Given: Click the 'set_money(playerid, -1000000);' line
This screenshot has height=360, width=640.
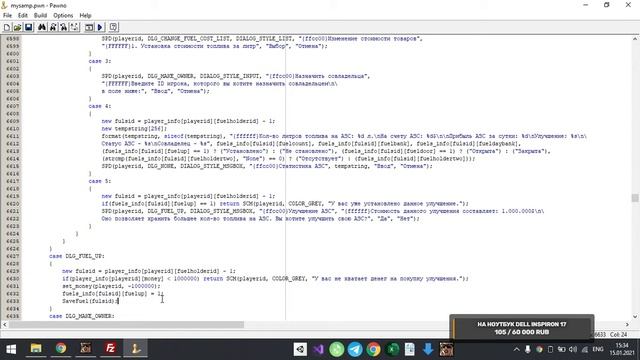Looking at the screenshot, I should pyautogui.click(x=111, y=286).
